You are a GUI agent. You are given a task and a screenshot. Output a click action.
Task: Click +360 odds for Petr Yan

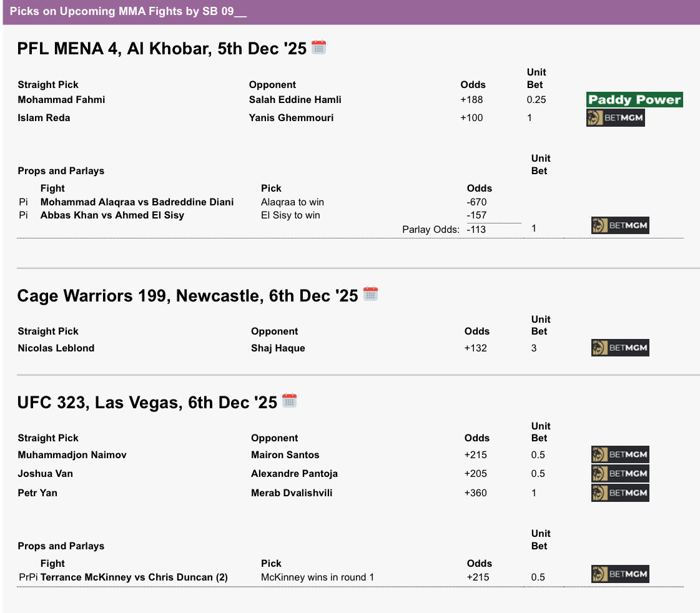coord(475,493)
